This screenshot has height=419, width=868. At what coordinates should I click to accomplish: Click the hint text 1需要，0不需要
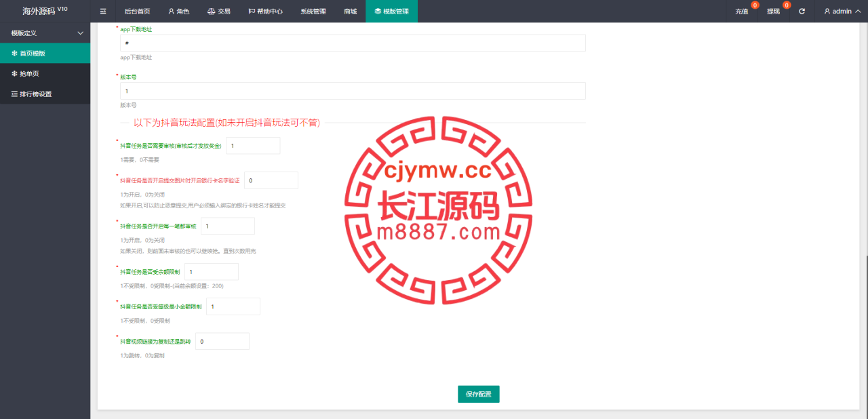(x=140, y=160)
